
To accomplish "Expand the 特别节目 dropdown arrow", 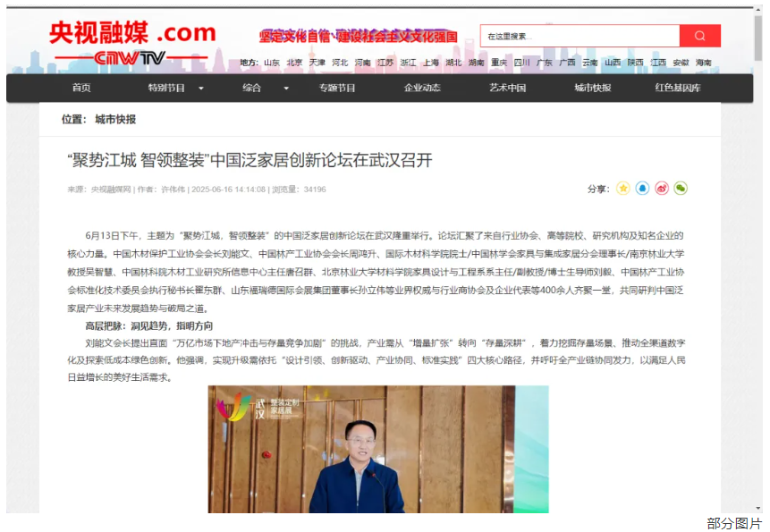I will [x=201, y=89].
